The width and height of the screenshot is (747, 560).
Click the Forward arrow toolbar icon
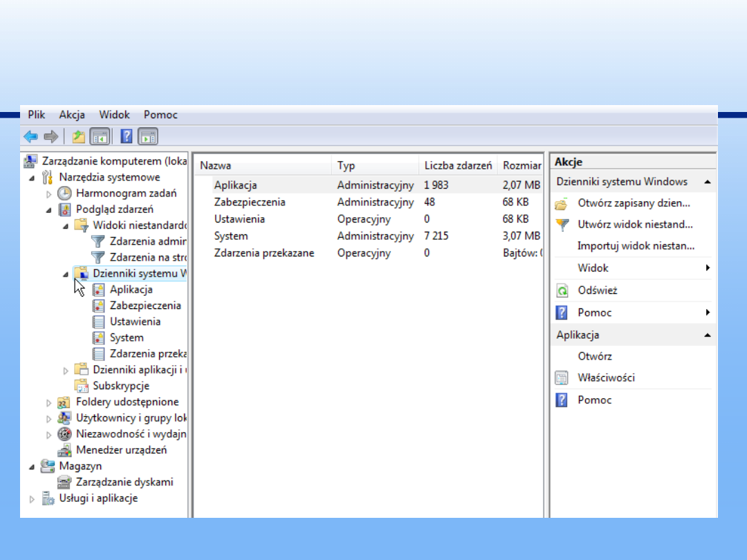coord(50,136)
